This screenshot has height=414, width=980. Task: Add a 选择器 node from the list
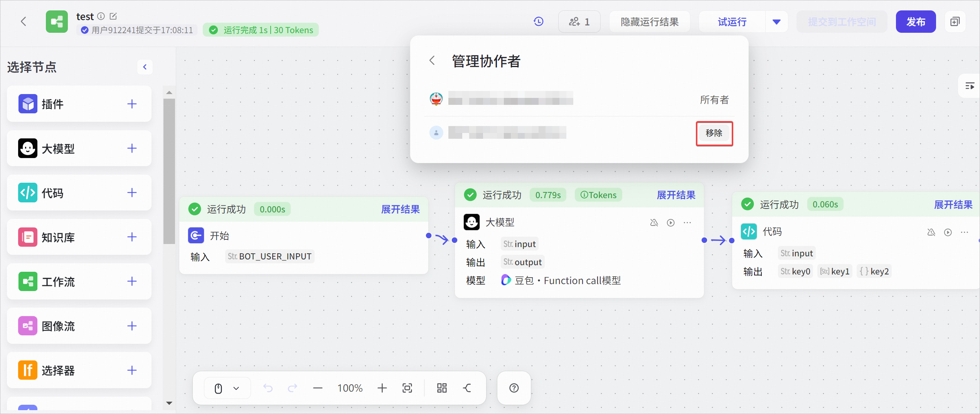[x=132, y=370]
